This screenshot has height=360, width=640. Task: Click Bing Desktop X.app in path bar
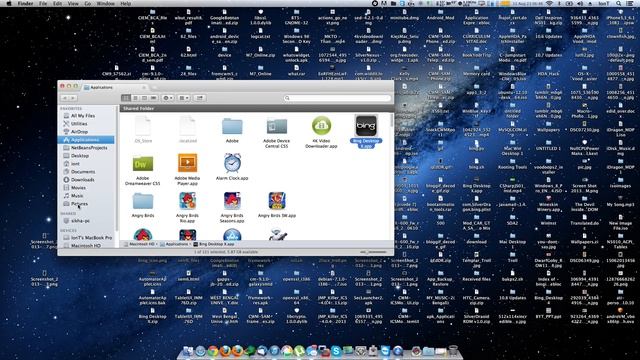coord(214,244)
